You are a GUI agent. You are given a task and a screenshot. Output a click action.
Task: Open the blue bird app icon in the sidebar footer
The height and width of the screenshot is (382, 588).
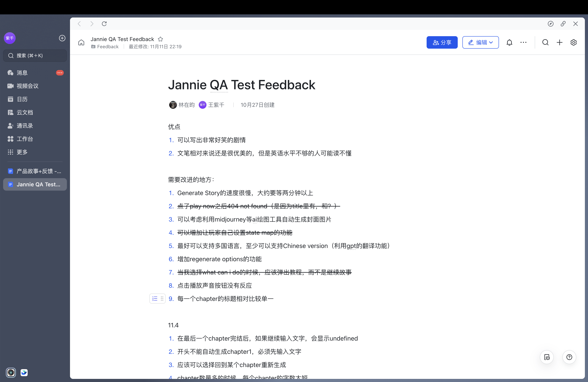coord(24,372)
